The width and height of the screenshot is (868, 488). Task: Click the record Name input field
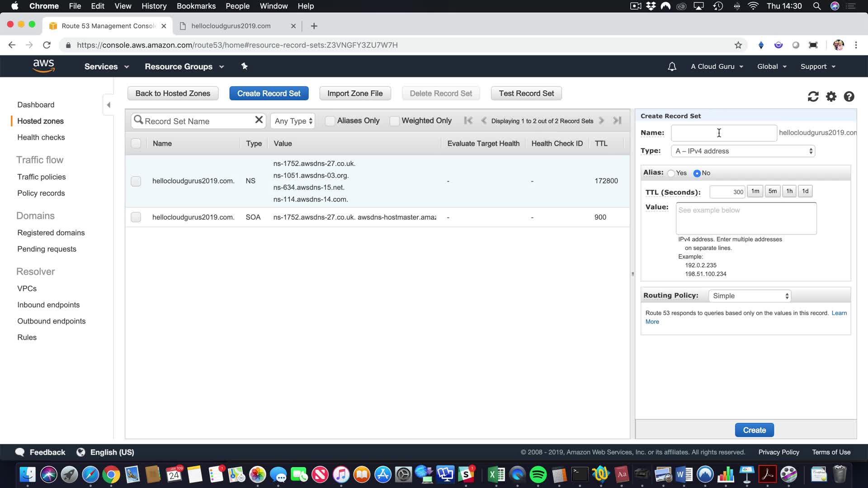tap(723, 133)
